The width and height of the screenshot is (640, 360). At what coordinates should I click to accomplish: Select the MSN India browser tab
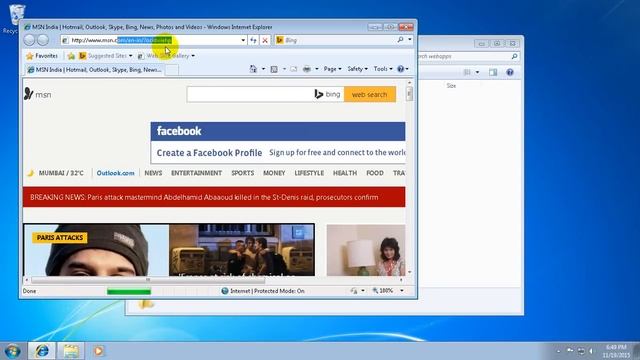tap(95, 70)
